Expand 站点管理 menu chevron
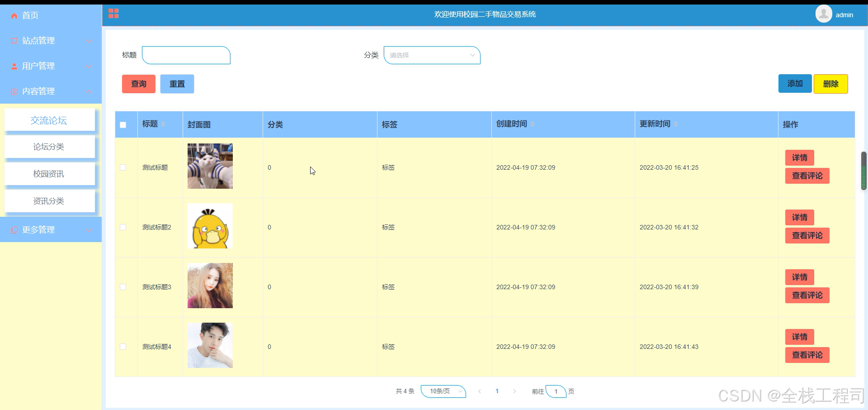The image size is (868, 410). coord(89,41)
